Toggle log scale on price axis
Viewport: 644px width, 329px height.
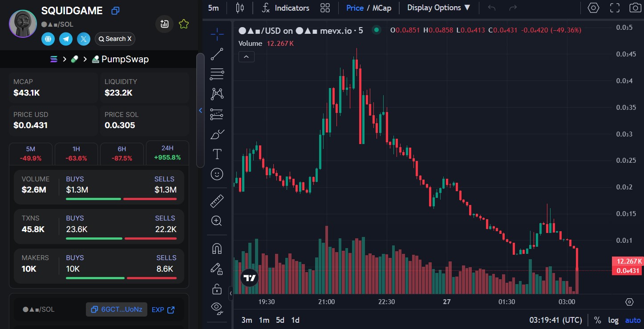(x=613, y=320)
